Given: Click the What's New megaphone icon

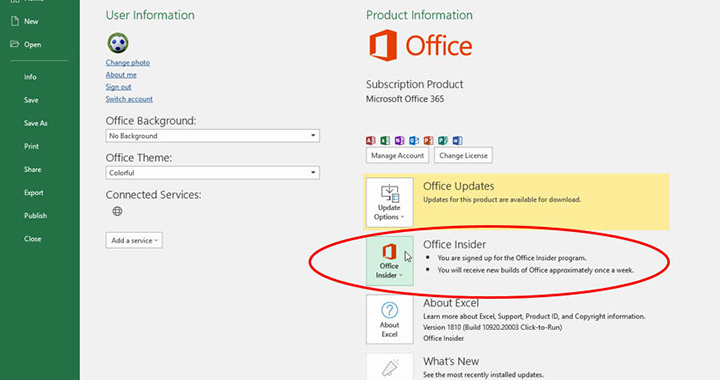Looking at the screenshot, I should tap(389, 367).
